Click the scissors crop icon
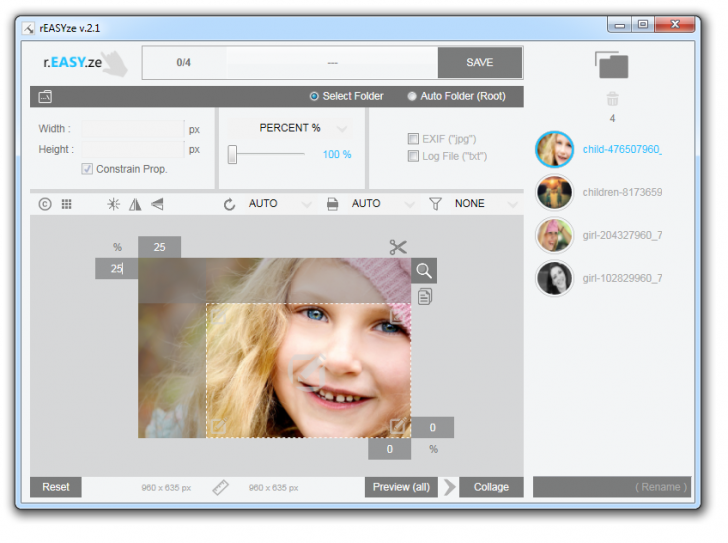728x543 pixels. tap(398, 247)
